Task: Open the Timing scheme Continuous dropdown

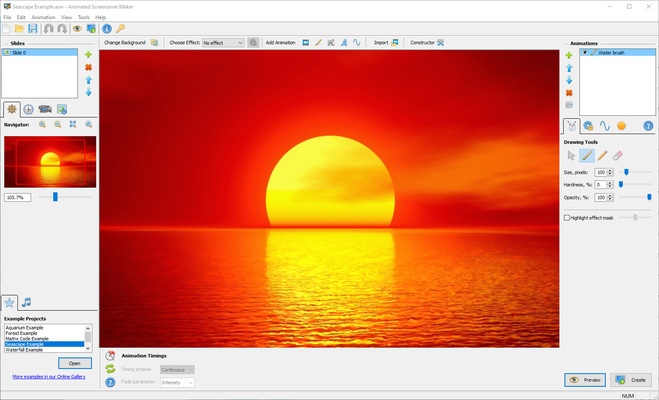Action: click(x=177, y=370)
